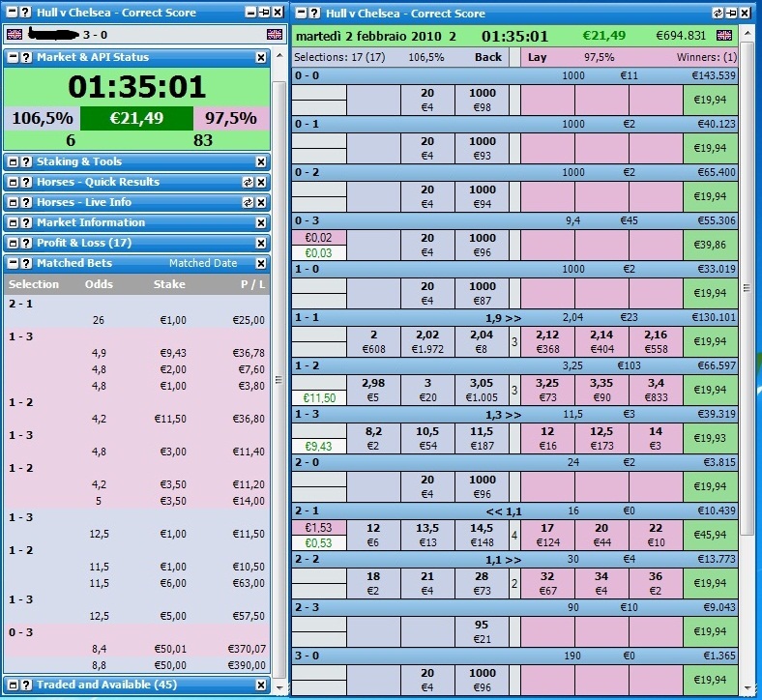Click the green €21,49 profit box
Screen dimensions: 762x700
[136, 119]
